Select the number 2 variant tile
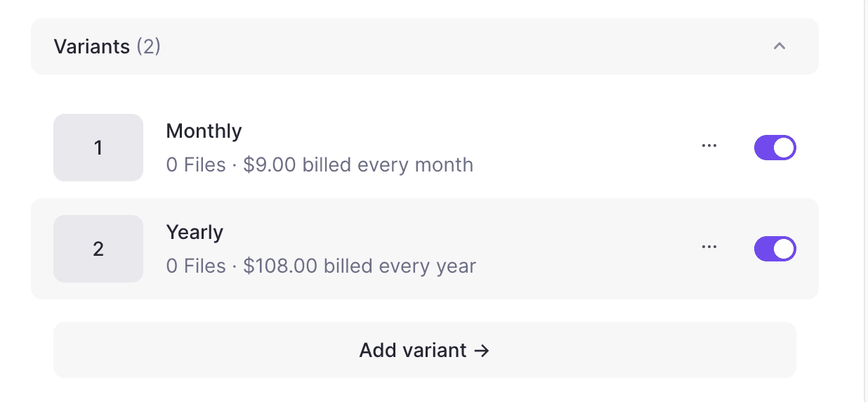Screen dimensions: 868x402 pos(98,249)
